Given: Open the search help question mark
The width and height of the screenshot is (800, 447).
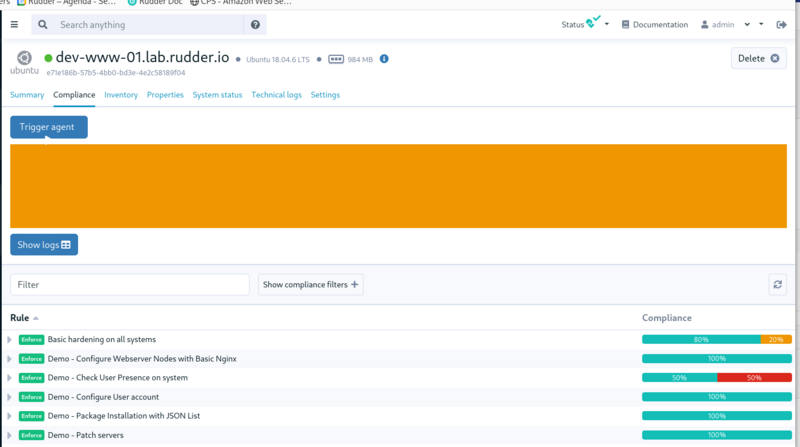Looking at the screenshot, I should tap(255, 24).
